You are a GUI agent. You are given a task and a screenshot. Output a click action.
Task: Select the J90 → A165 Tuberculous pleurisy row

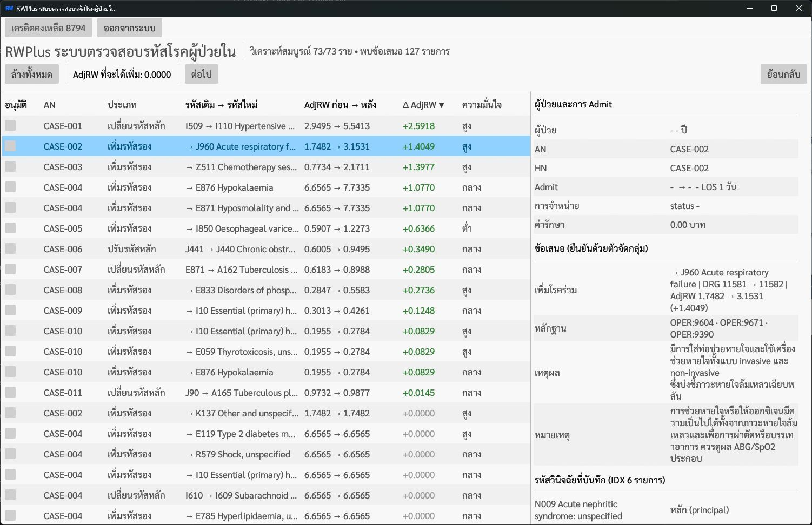click(x=266, y=393)
